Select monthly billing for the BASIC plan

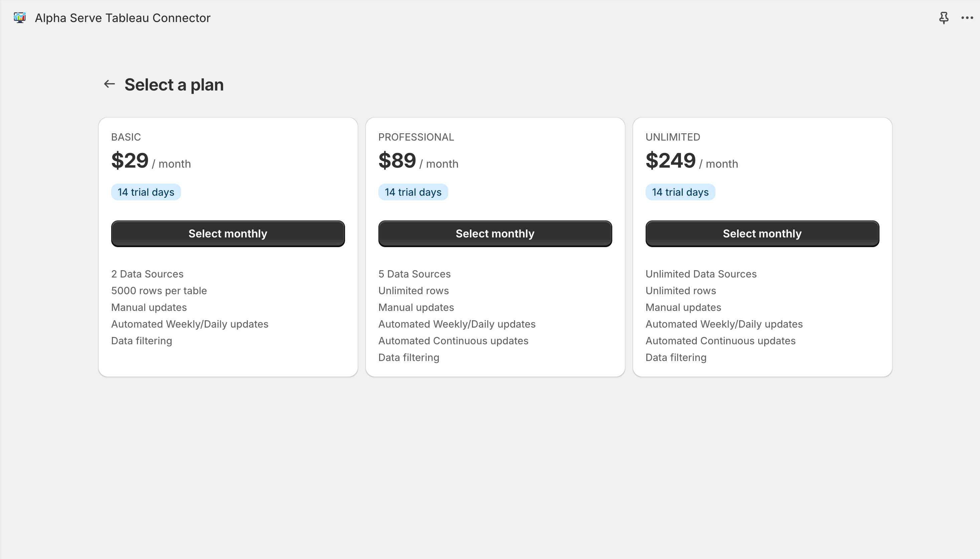coord(228,233)
